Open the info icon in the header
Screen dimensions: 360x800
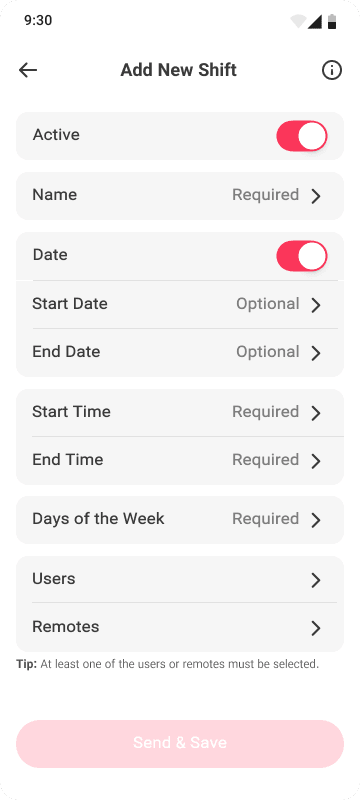pyautogui.click(x=332, y=70)
